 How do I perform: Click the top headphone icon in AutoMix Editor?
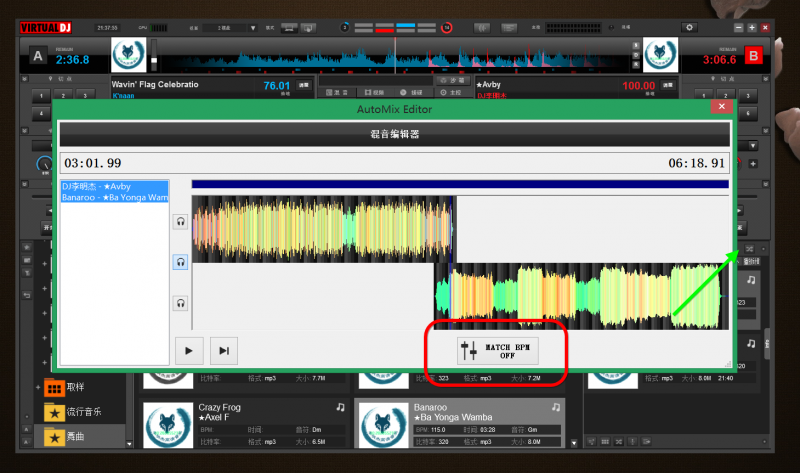pos(181,221)
